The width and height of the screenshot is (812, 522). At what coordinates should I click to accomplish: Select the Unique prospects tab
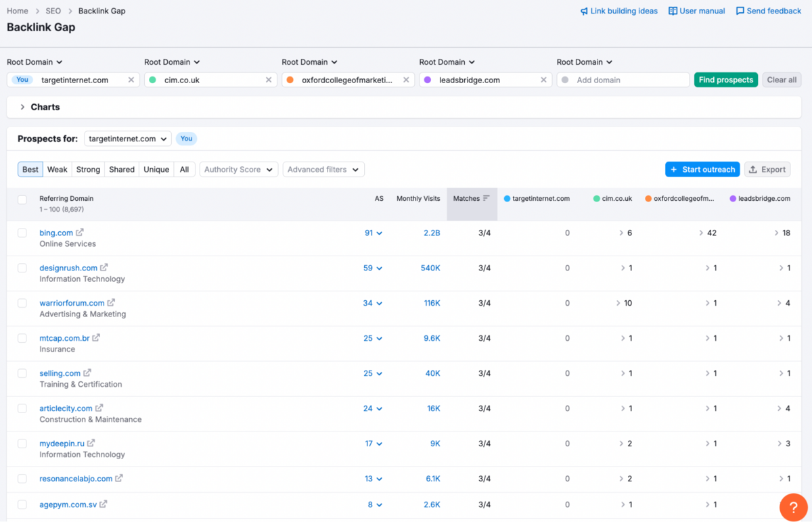click(156, 170)
